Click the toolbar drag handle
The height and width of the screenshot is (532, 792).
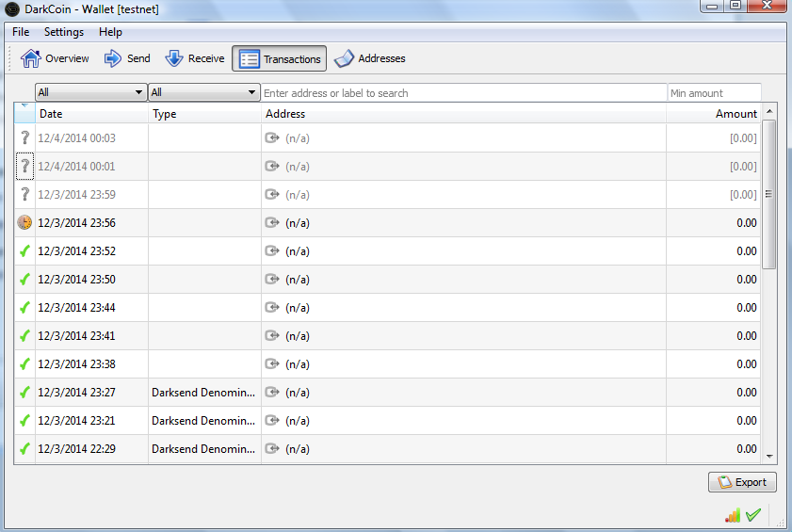pos(9,58)
